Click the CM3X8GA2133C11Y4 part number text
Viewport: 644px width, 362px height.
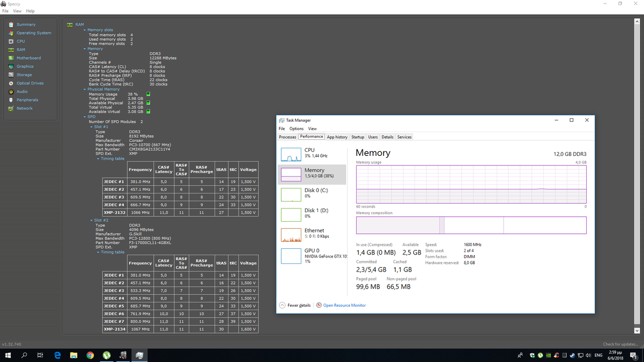[150, 149]
